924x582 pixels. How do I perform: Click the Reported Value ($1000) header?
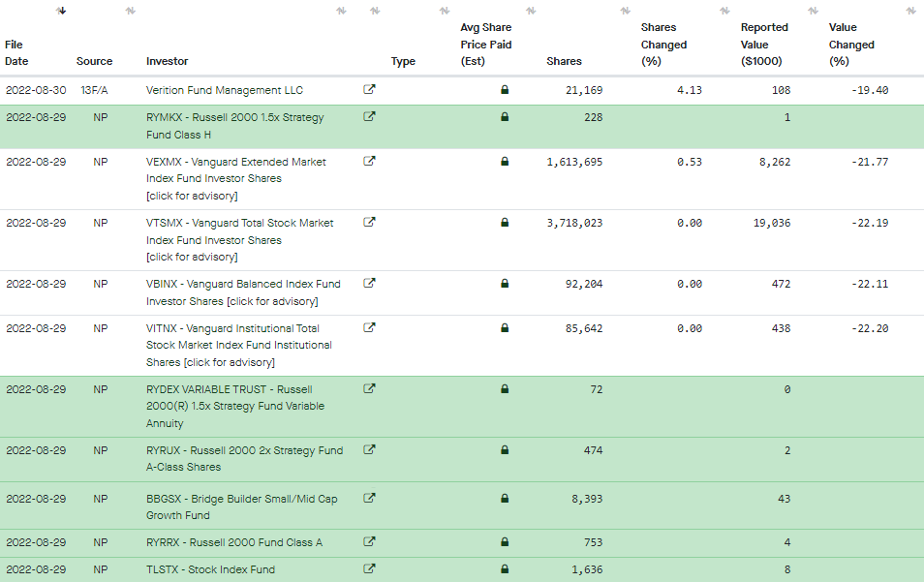click(x=764, y=45)
